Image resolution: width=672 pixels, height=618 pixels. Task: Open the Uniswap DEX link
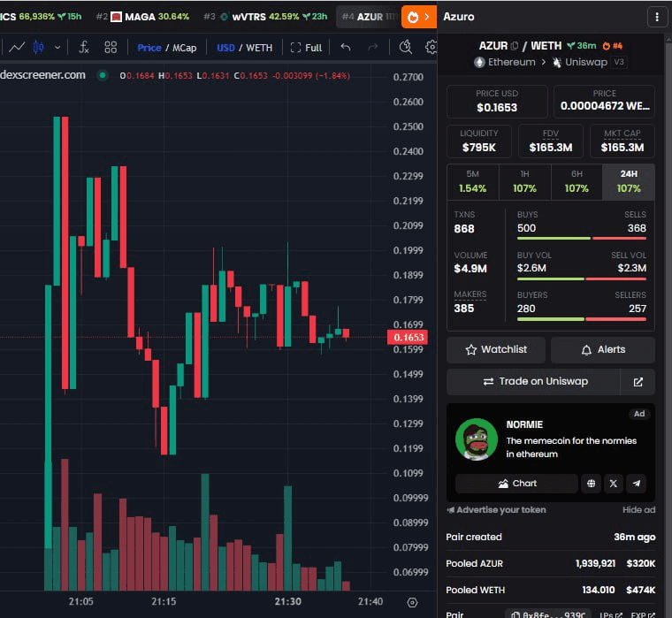point(581,62)
